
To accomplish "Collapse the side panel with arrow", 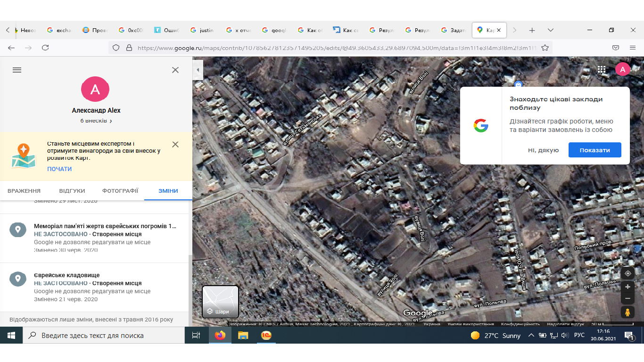I will click(x=198, y=70).
